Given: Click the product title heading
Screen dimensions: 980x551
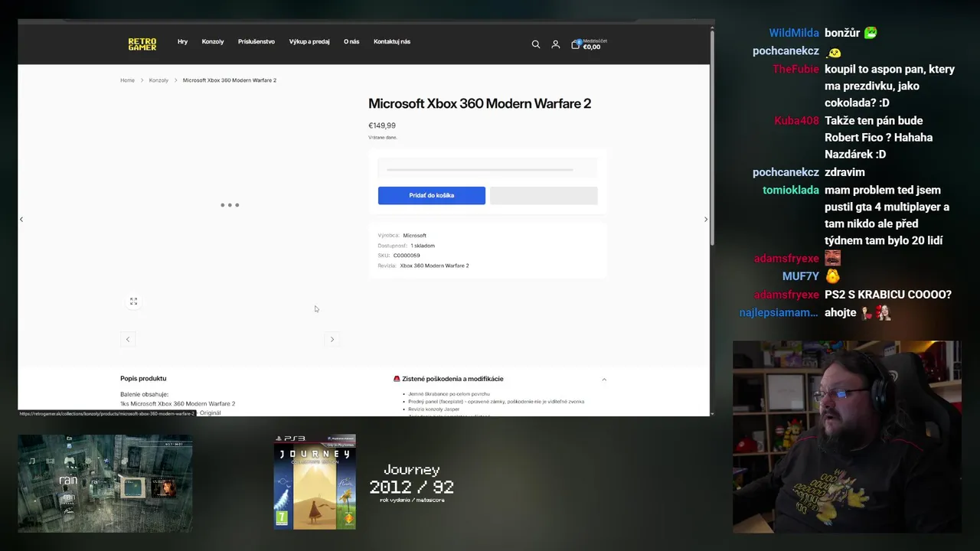Looking at the screenshot, I should 479,103.
